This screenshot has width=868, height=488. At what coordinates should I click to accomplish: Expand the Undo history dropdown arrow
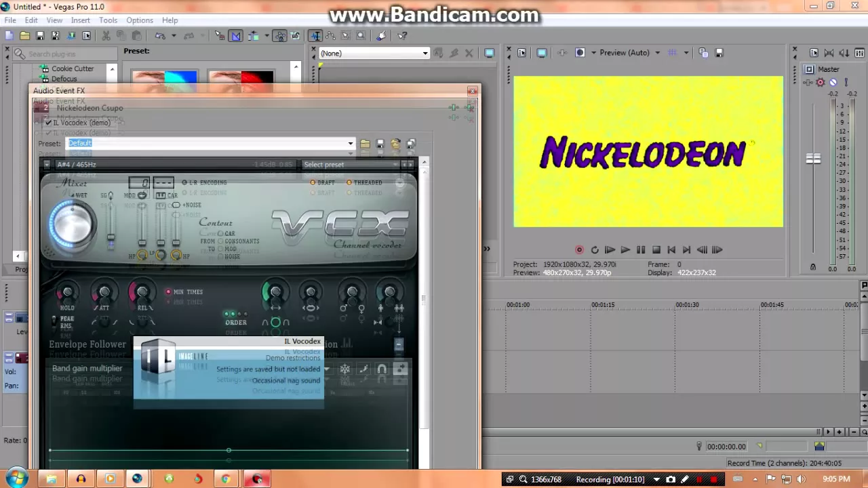173,36
